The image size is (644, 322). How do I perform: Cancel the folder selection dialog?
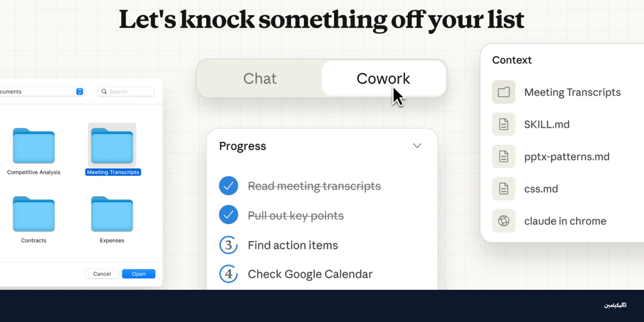pos(102,273)
